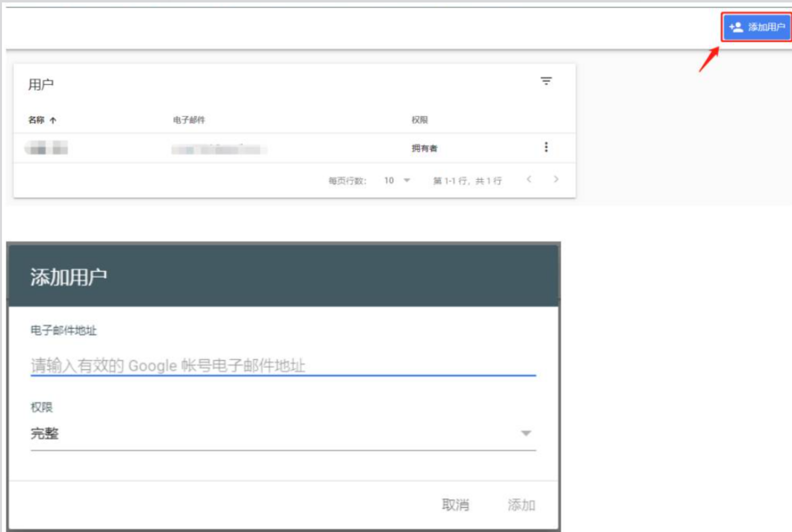Click 取消 in the 添加用户 dialog

[455, 505]
